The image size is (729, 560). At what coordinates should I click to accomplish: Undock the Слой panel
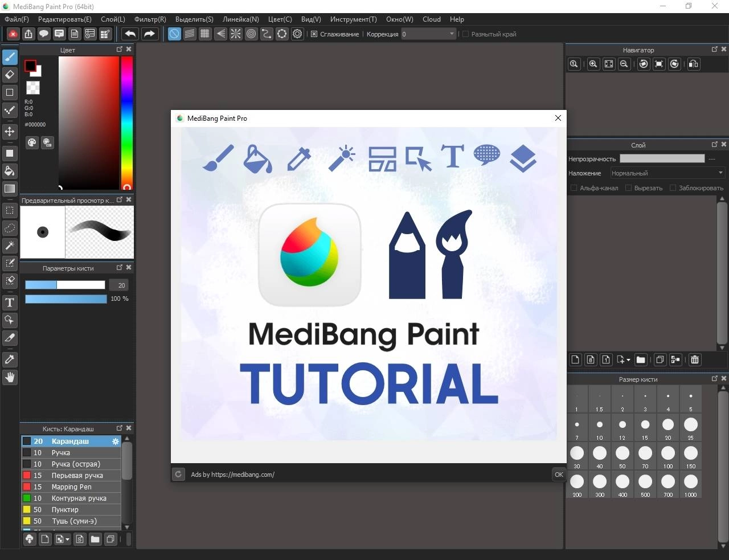[715, 145]
